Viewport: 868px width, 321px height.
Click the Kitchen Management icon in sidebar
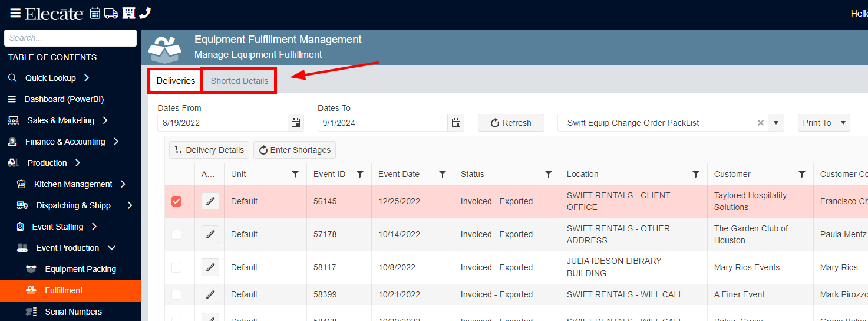pyautogui.click(x=22, y=184)
